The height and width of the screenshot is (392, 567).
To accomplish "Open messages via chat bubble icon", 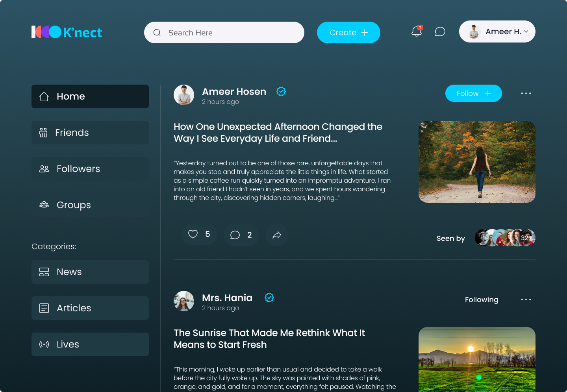I will [x=440, y=31].
